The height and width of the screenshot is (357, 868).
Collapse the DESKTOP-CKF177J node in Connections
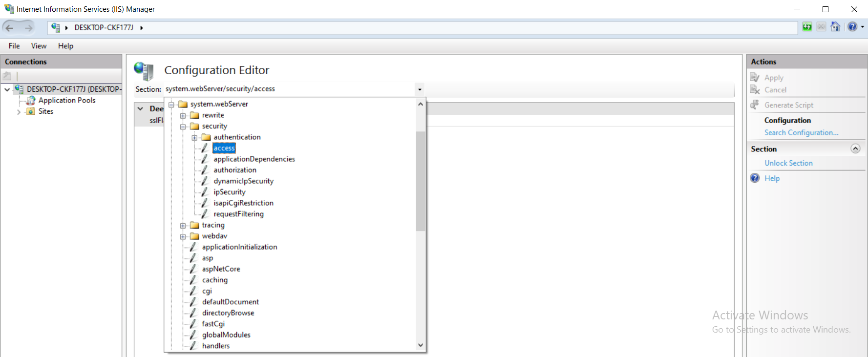(7, 89)
